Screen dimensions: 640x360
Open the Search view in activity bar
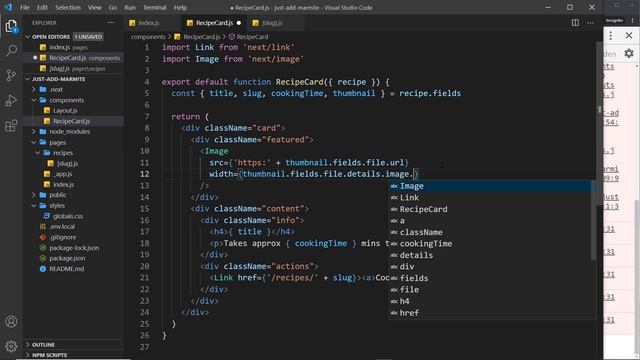pyautogui.click(x=11, y=50)
